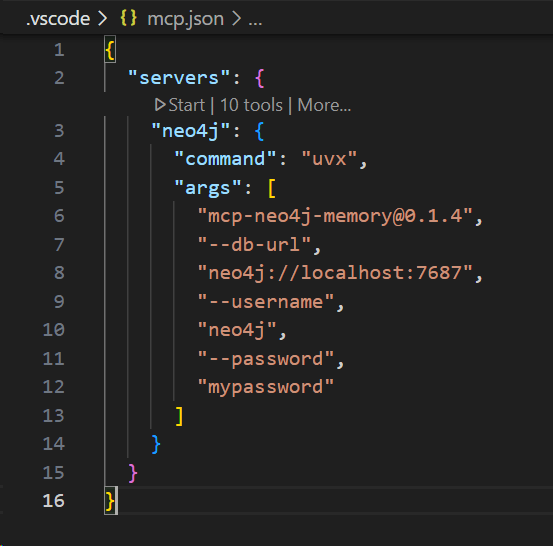Click the "mcp-neo4j-memory@0.1.4" string
The image size is (553, 546).
(x=335, y=216)
